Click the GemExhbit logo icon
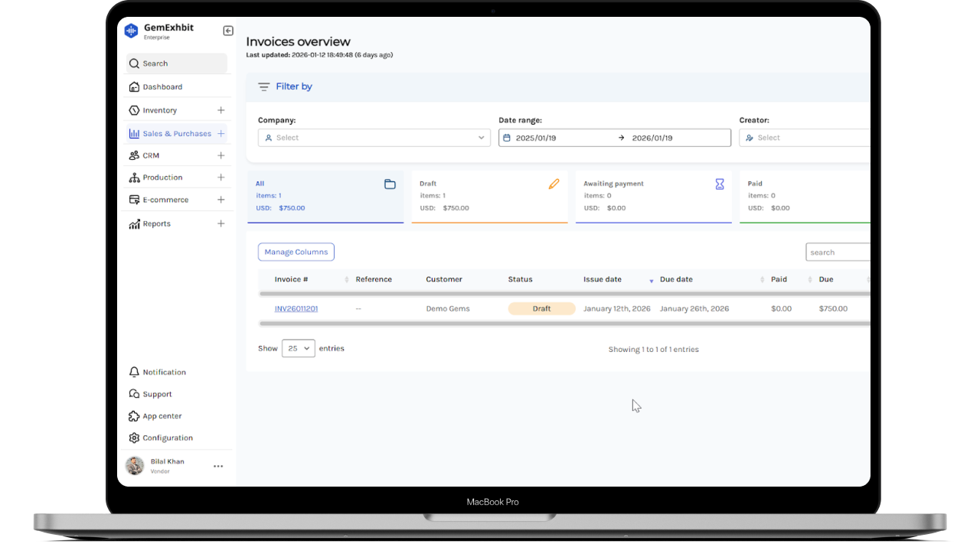 pyautogui.click(x=131, y=31)
